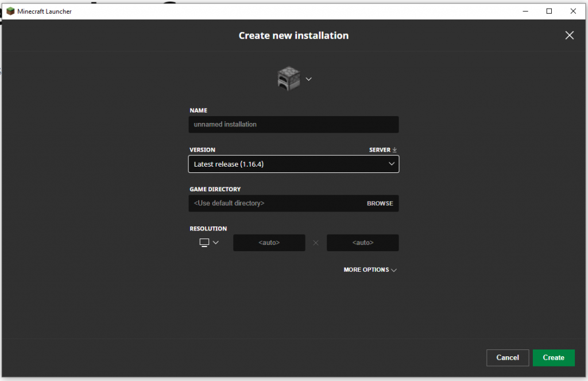The height and width of the screenshot is (381, 588).
Task: Click the server download arrow icon
Action: (394, 150)
